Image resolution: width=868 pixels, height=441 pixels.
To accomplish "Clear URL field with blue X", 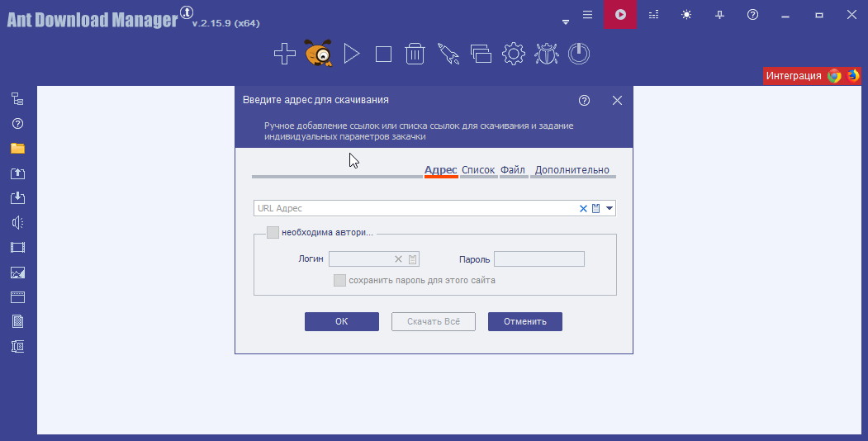I will point(583,209).
